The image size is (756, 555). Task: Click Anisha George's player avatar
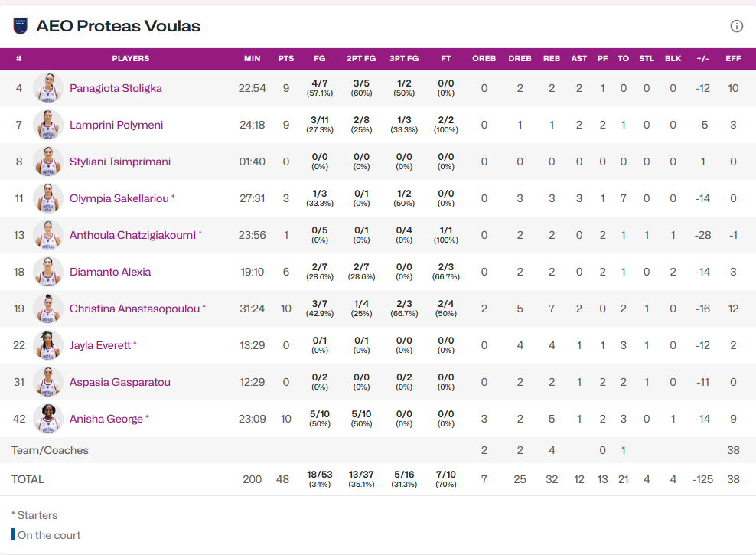coord(48,419)
